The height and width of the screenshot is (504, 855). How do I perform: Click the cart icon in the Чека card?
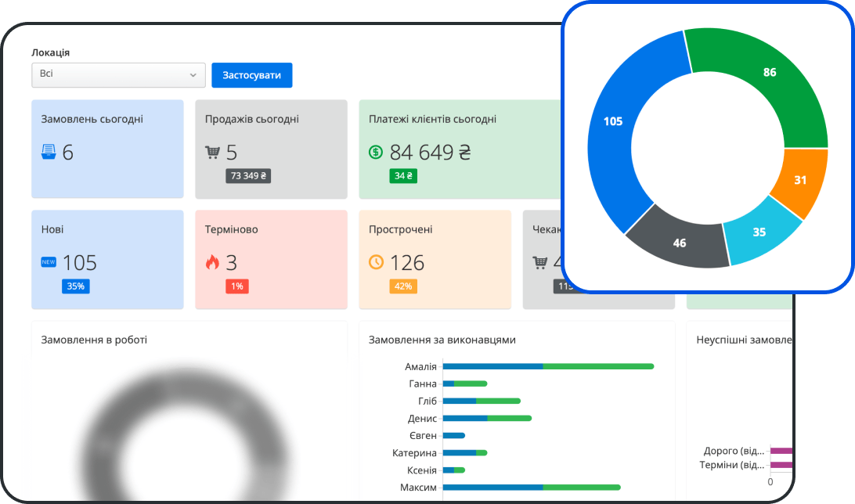pos(540,263)
